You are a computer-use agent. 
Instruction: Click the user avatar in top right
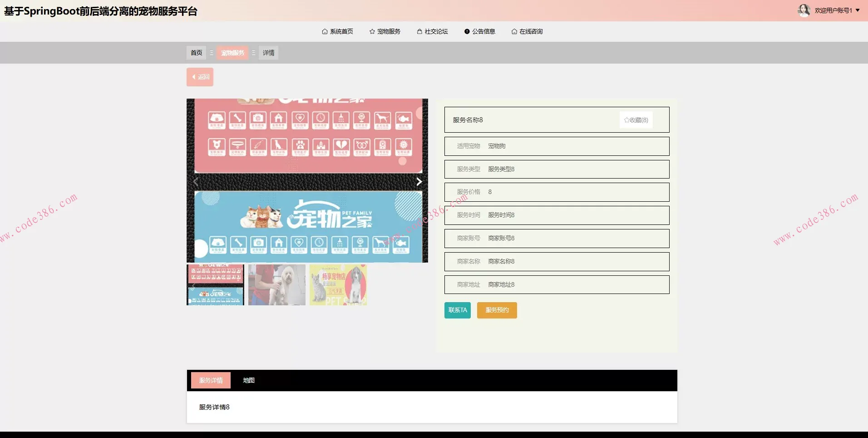805,10
